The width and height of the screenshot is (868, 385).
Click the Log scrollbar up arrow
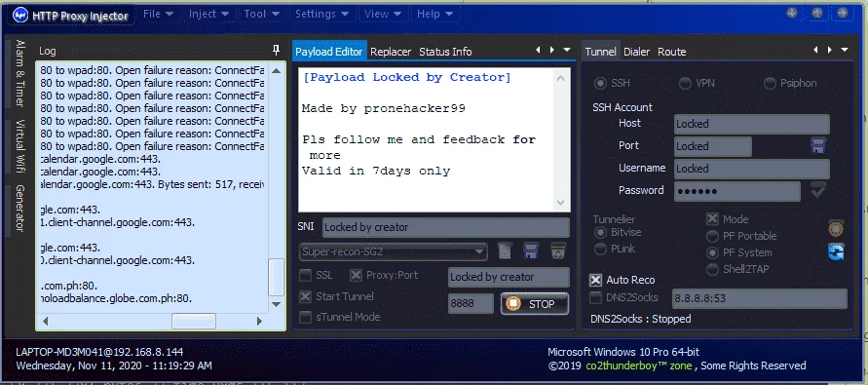tap(277, 71)
